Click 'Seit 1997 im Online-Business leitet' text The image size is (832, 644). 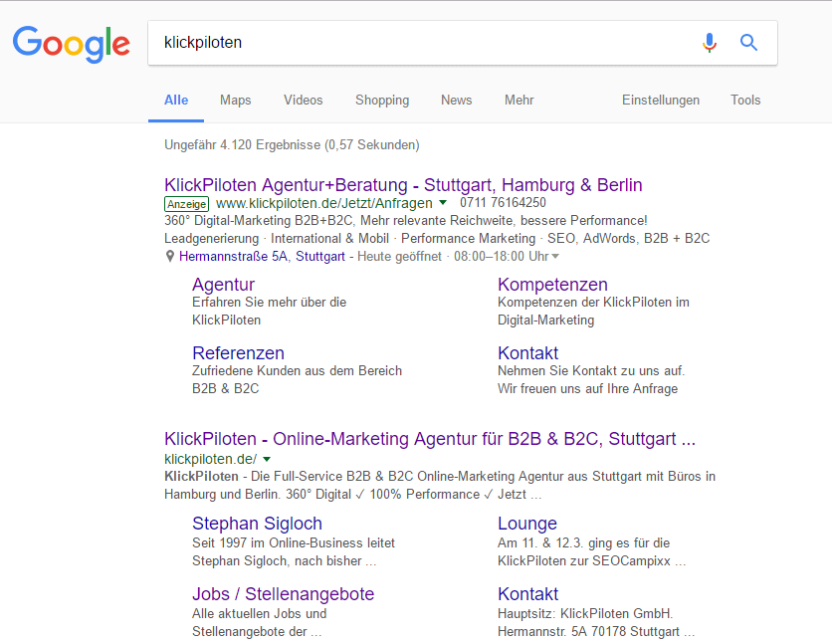tap(294, 542)
